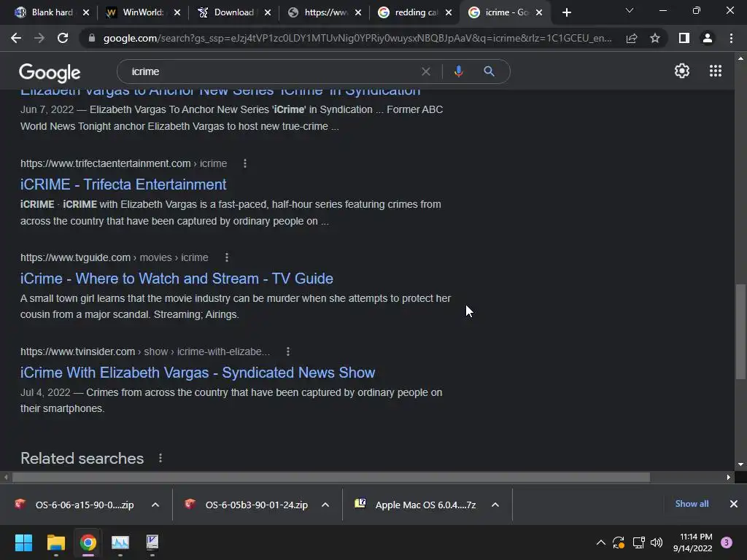Viewport: 747px width, 560px height.
Task: Click the horizontal scrollbar thumb
Action: pos(331,477)
